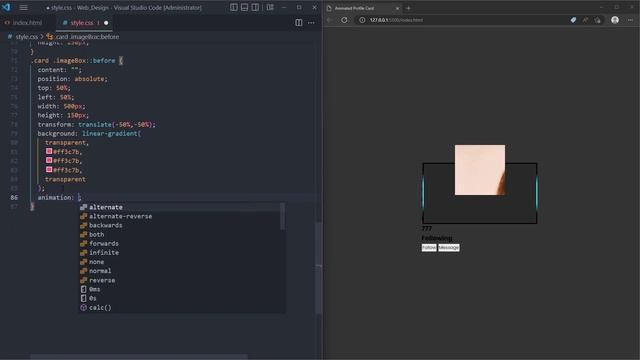The height and width of the screenshot is (360, 640).
Task: Click the 'Following' text in browser page
Action: click(437, 238)
